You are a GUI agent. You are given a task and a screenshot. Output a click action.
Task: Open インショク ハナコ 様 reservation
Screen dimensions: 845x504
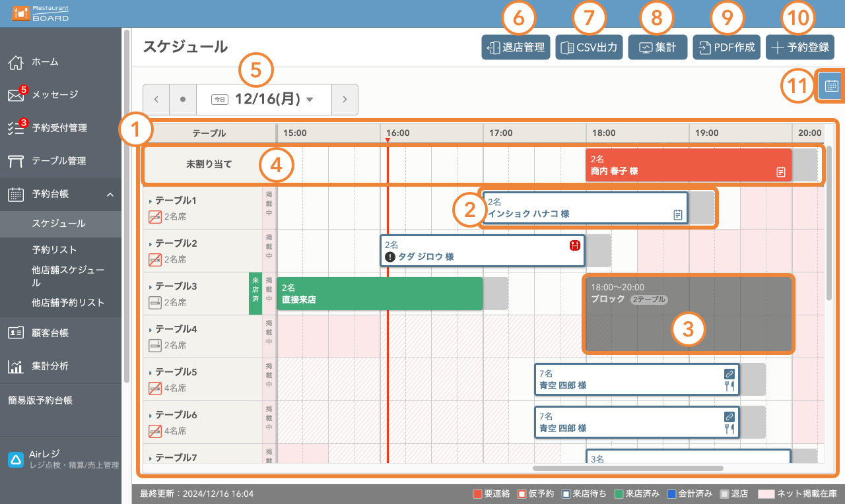585,208
